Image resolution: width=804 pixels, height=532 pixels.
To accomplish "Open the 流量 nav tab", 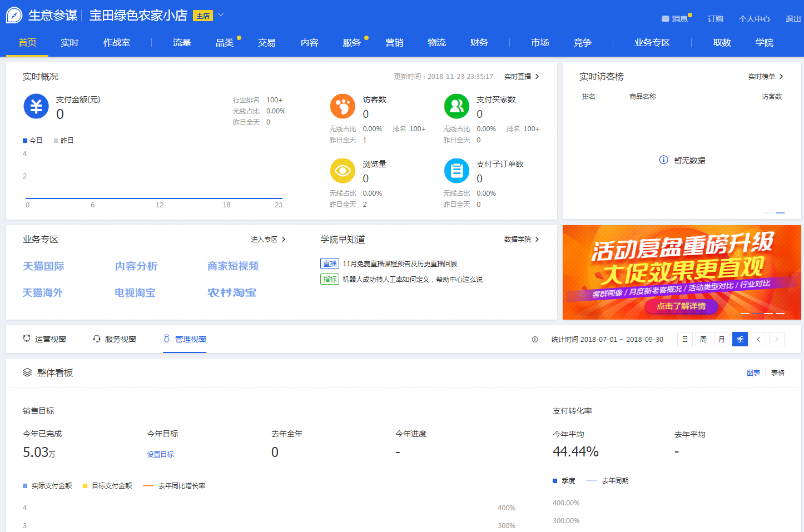I will (x=182, y=43).
